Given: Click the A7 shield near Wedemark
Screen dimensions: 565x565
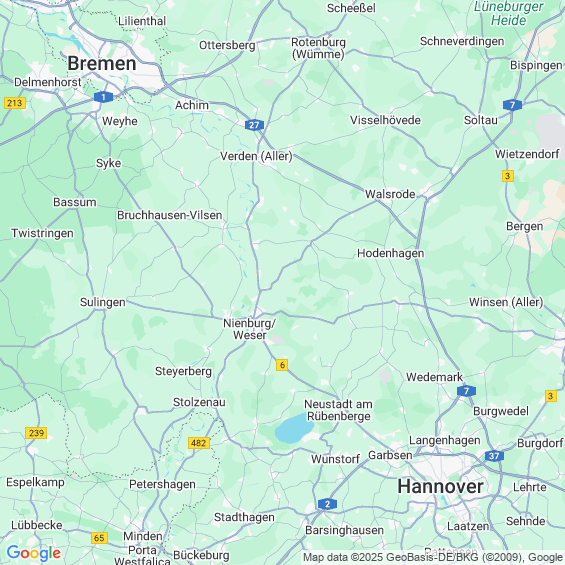Looking at the screenshot, I should (466, 391).
